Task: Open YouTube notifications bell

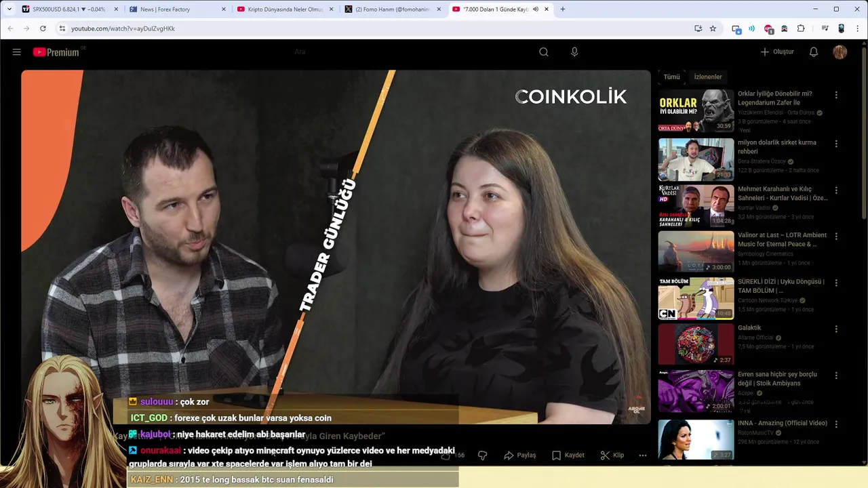Action: point(814,52)
